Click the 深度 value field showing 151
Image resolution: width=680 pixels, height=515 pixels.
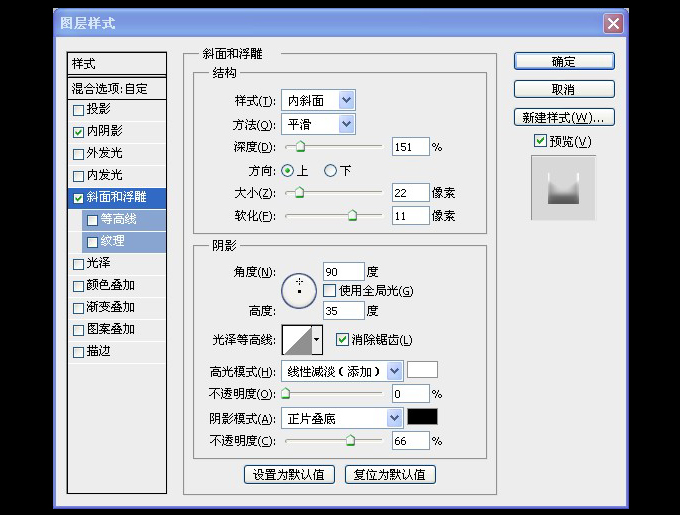(x=411, y=147)
